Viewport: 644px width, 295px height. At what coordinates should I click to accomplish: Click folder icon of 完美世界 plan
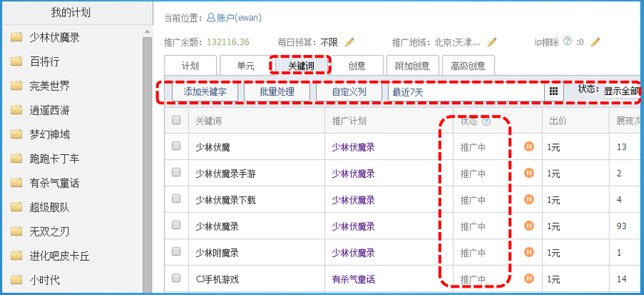point(16,86)
